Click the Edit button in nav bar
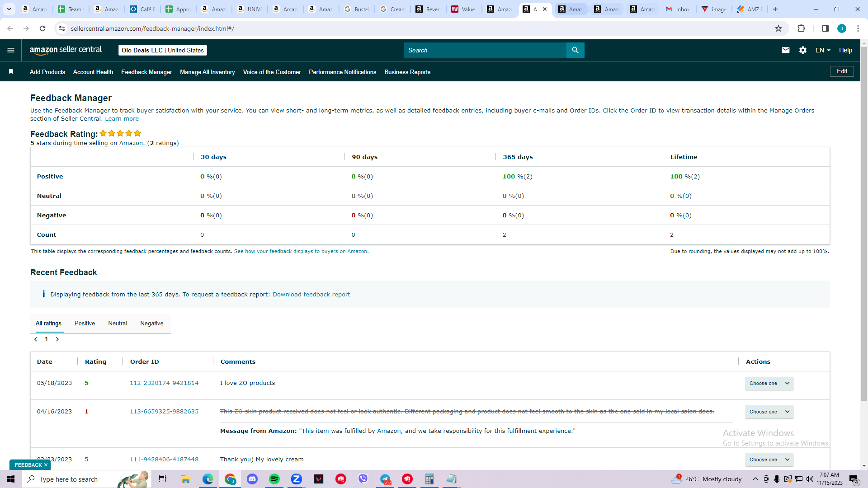This screenshot has width=868, height=488. pyautogui.click(x=842, y=71)
